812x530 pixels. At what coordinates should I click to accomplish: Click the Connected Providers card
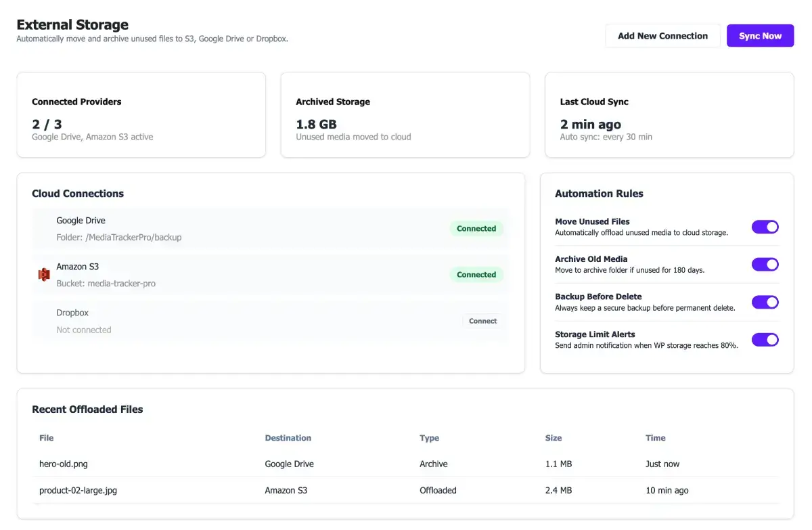point(141,115)
